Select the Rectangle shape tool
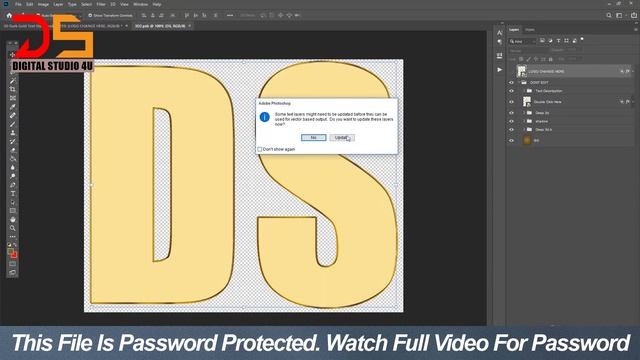640x360 pixels. (x=13, y=211)
